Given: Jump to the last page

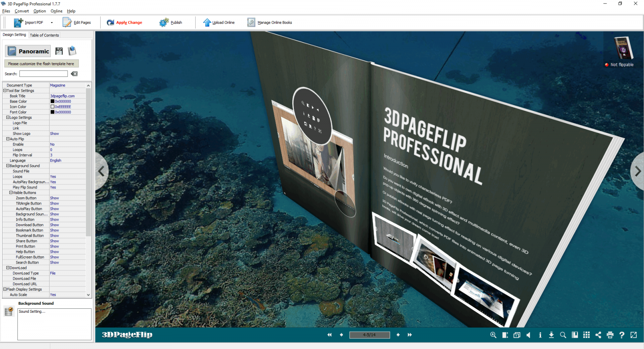Looking at the screenshot, I should pos(410,335).
